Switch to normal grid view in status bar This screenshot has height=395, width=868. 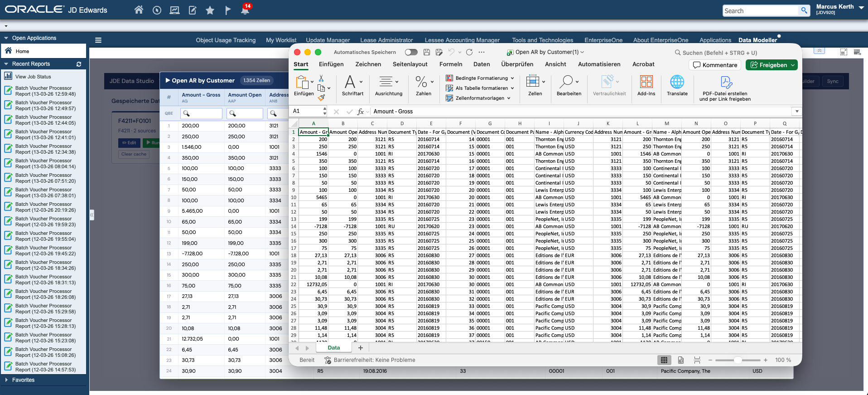click(x=664, y=360)
